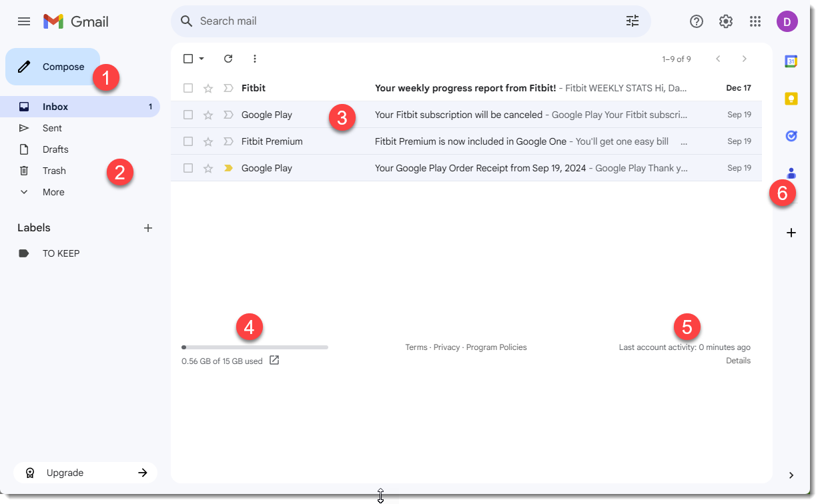Screen dimensions: 820x504
Task: Toggle importance marker on Fitbit Premium email
Action: point(228,141)
